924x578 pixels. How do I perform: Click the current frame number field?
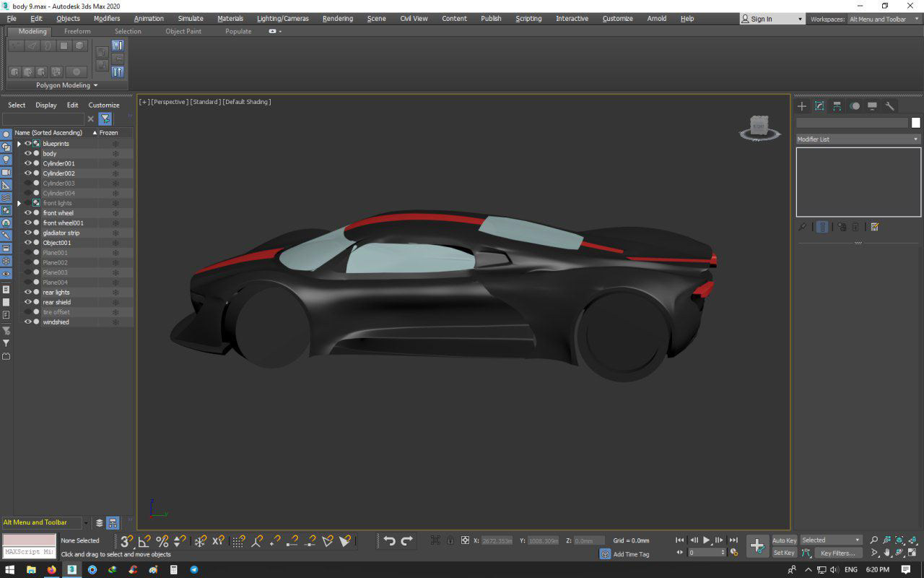pyautogui.click(x=705, y=553)
